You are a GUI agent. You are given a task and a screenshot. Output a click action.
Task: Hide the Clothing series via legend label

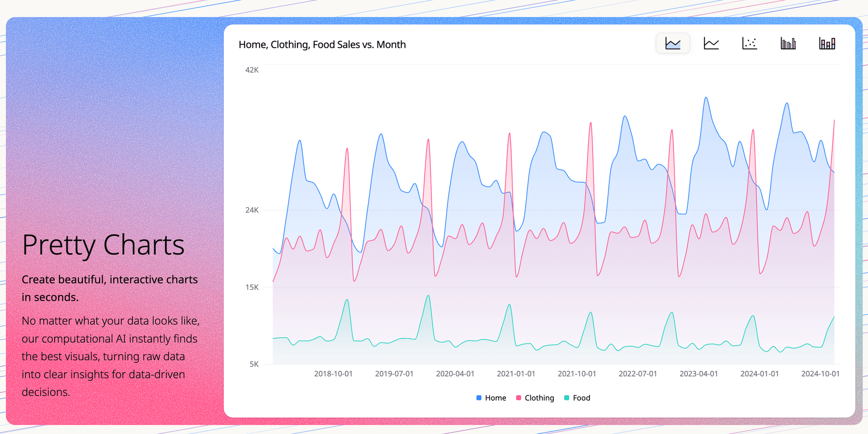[539, 398]
